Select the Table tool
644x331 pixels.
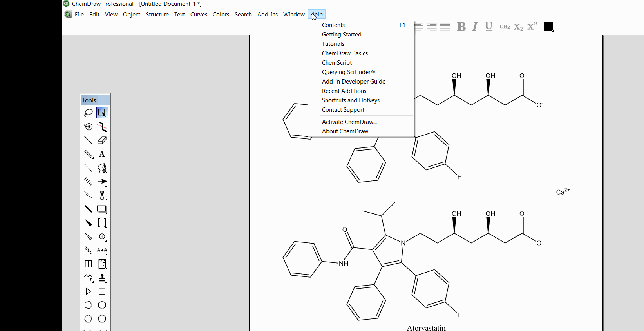88,264
